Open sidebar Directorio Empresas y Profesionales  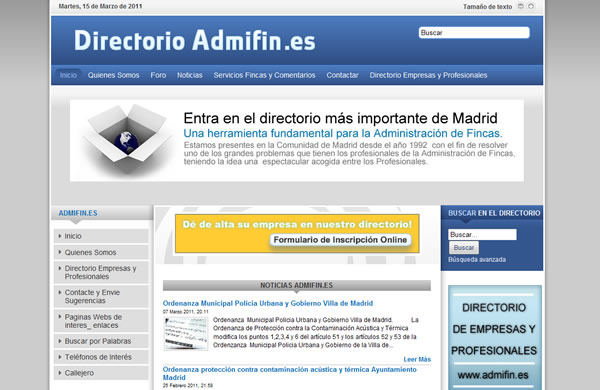[x=101, y=272]
